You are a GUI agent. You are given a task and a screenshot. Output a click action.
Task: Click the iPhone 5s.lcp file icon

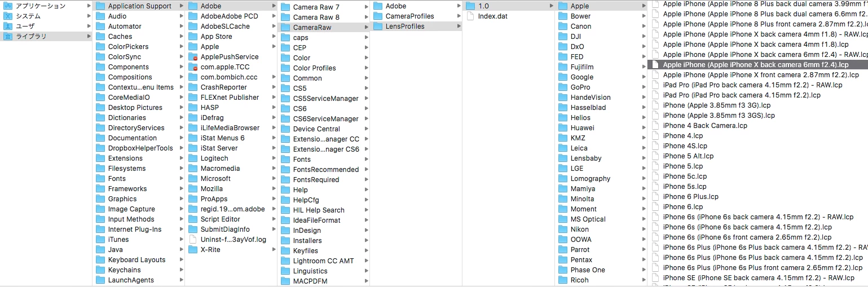pyautogui.click(x=655, y=186)
